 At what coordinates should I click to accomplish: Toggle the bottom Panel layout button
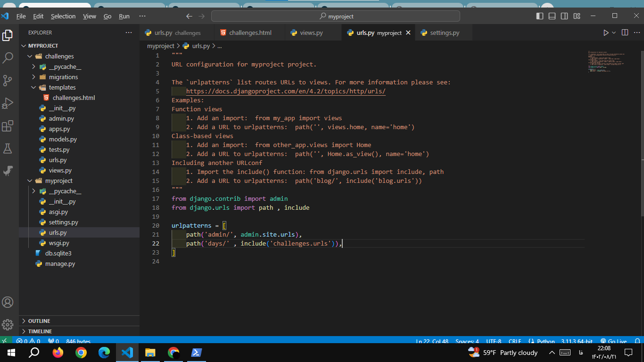552,16
